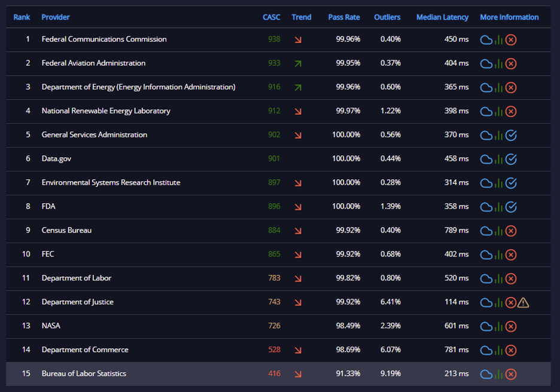This screenshot has height=392, width=560.
Task: Select Department of Energy (Energy Information Administration) name
Action: (x=139, y=87)
